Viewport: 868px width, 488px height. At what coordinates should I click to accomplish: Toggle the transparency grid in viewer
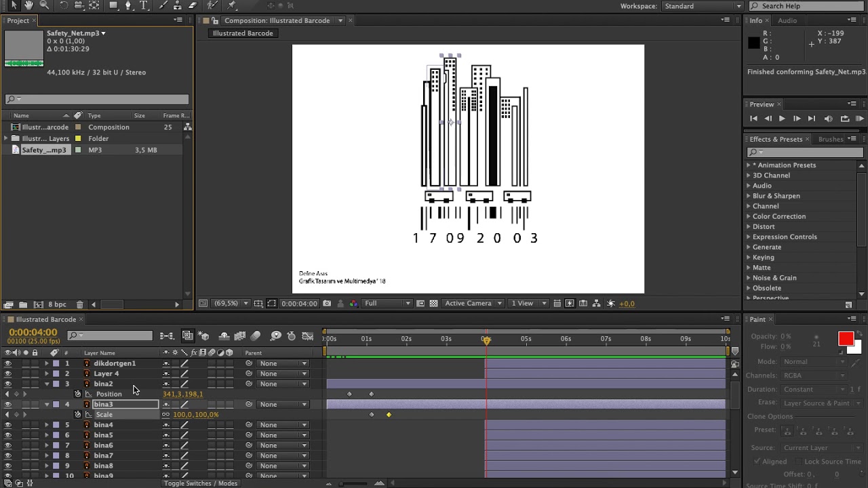tap(433, 304)
